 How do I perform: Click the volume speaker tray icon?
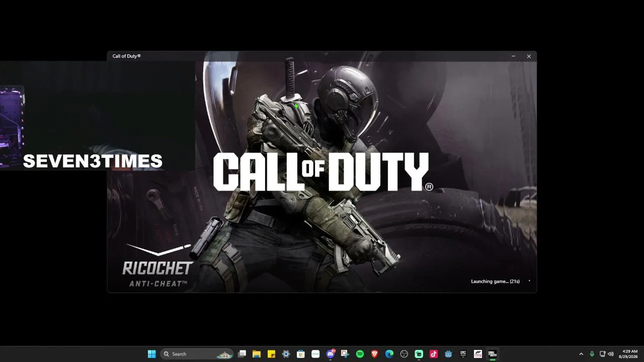[611, 354]
